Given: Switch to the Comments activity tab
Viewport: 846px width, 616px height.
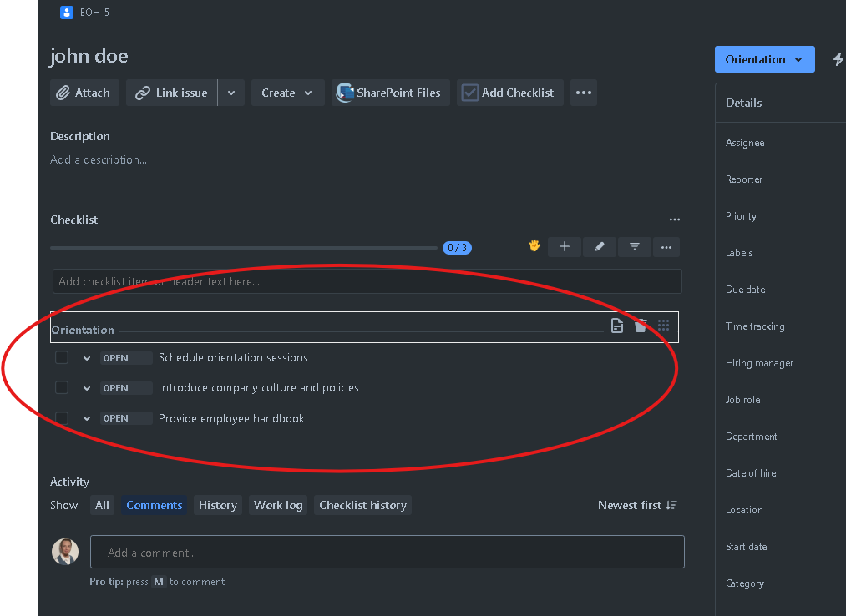Looking at the screenshot, I should click(x=155, y=506).
